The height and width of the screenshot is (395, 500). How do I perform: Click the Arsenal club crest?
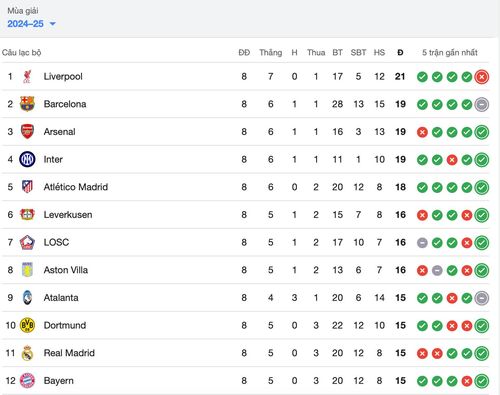click(x=27, y=132)
